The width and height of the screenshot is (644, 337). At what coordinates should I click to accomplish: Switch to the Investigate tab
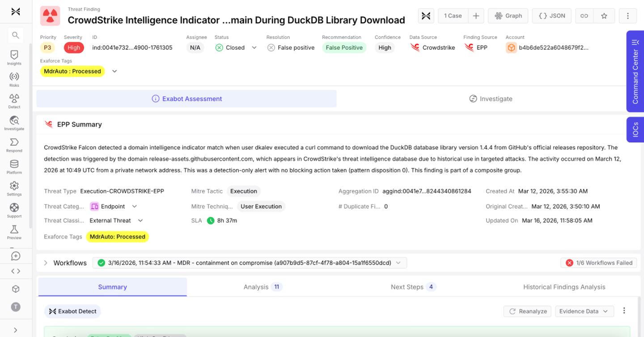pos(491,99)
